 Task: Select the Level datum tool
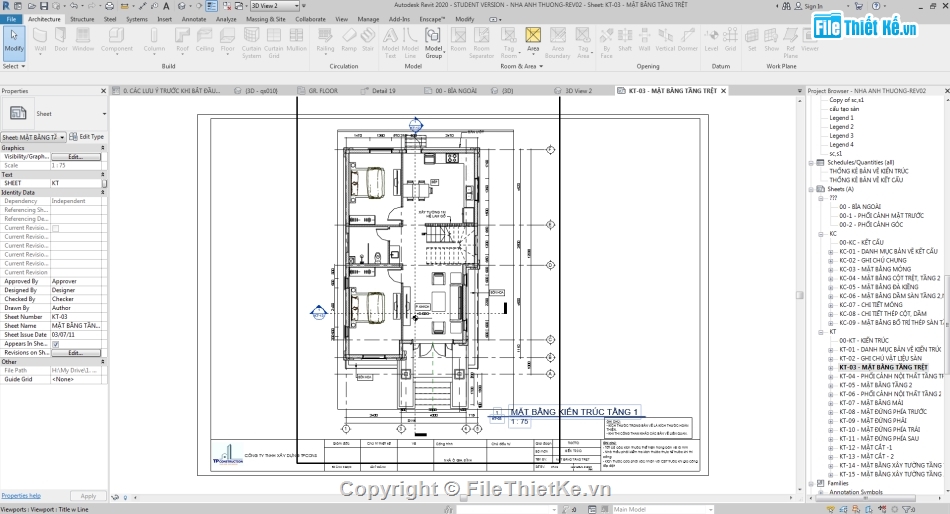[711, 41]
